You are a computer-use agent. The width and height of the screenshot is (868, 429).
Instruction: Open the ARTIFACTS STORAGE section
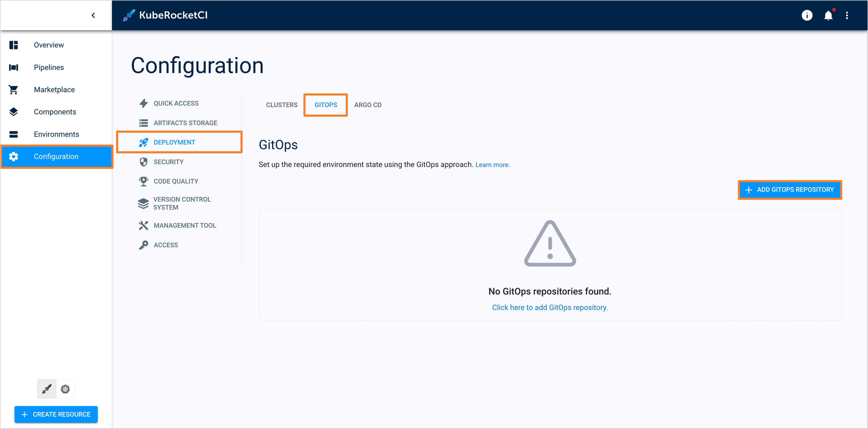pos(186,122)
